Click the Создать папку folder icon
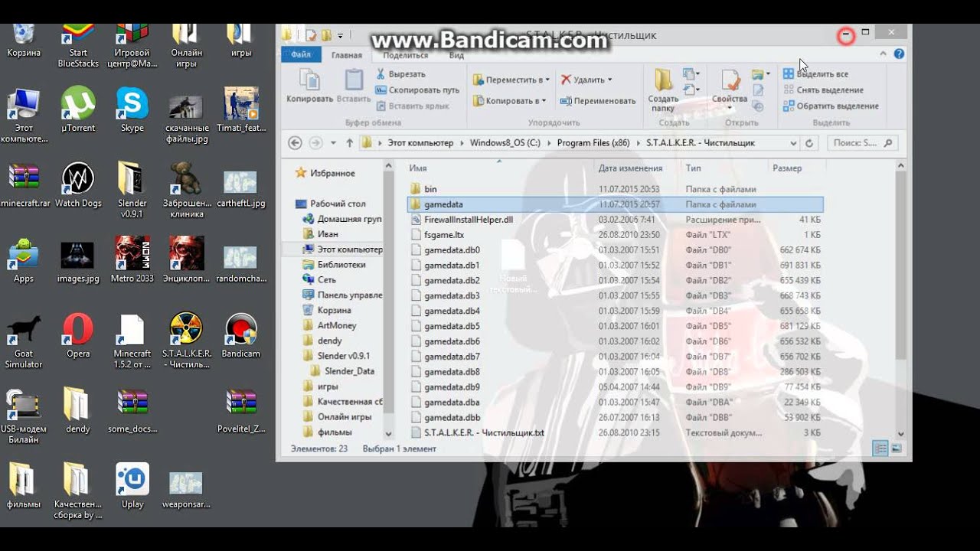 pyautogui.click(x=663, y=80)
